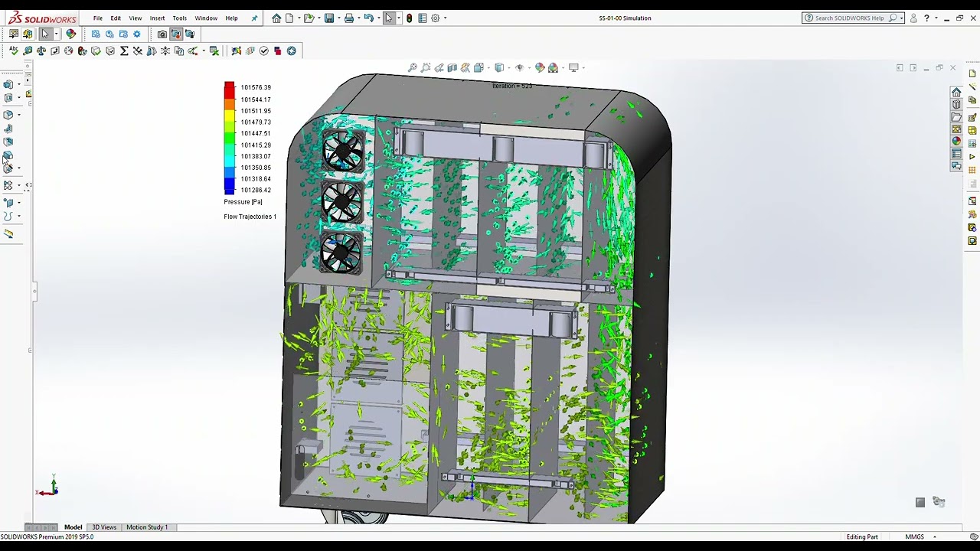Open the File Properties icon
Screen dimensions: 980x551
(x=422, y=18)
